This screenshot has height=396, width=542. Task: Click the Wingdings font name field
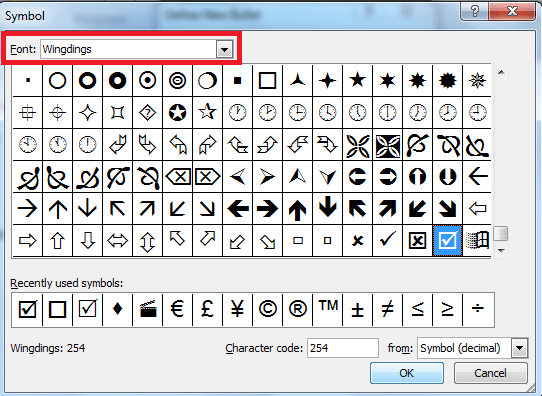point(129,49)
